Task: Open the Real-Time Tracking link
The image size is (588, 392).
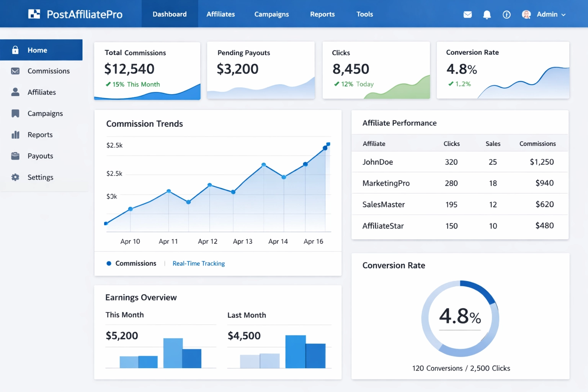Action: point(198,263)
